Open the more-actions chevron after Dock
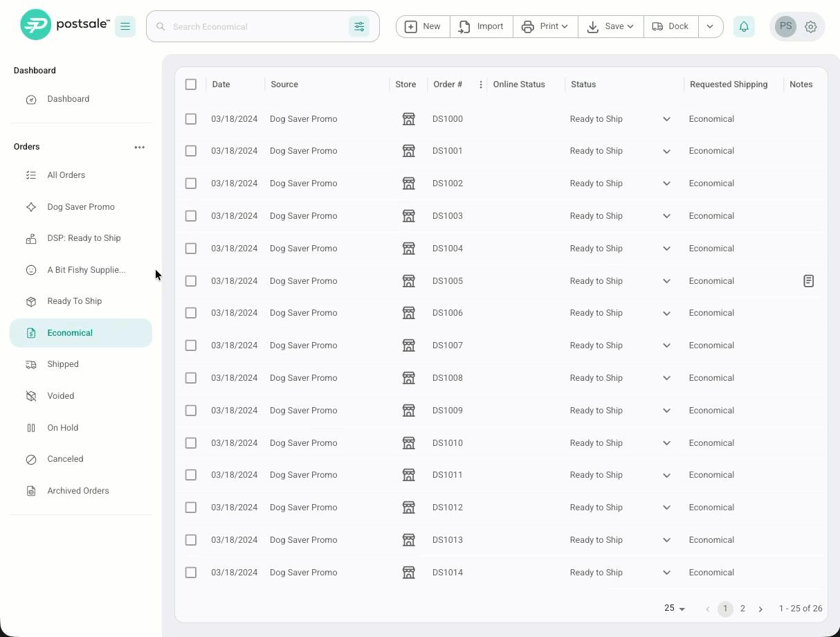Image resolution: width=840 pixels, height=637 pixels. 710,26
